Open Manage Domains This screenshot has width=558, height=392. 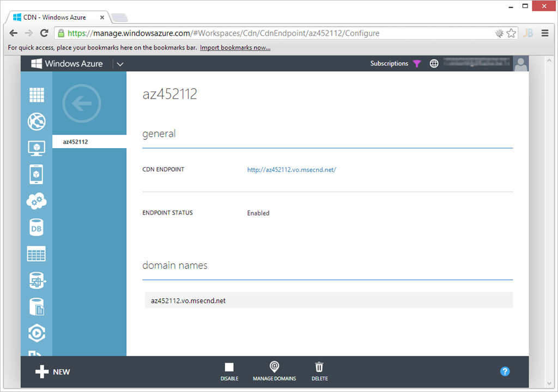275,372
